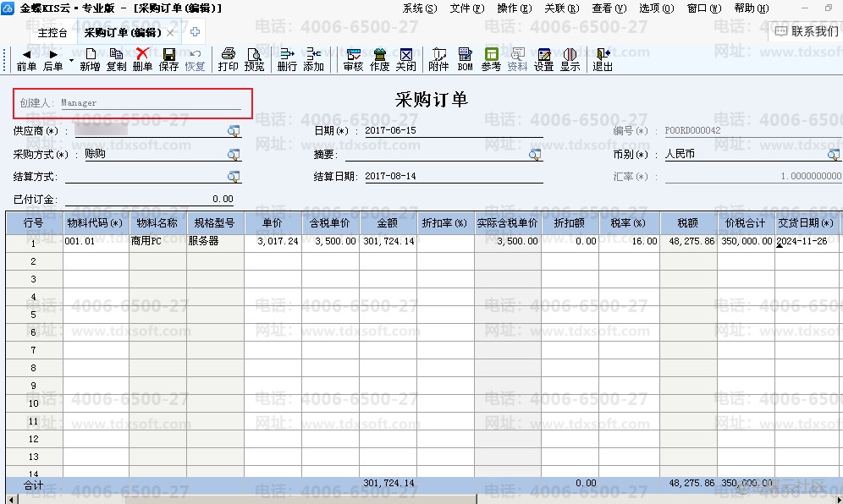The width and height of the screenshot is (843, 504).
Task: Click the 恢复 restore toolbar icon
Action: (x=195, y=60)
